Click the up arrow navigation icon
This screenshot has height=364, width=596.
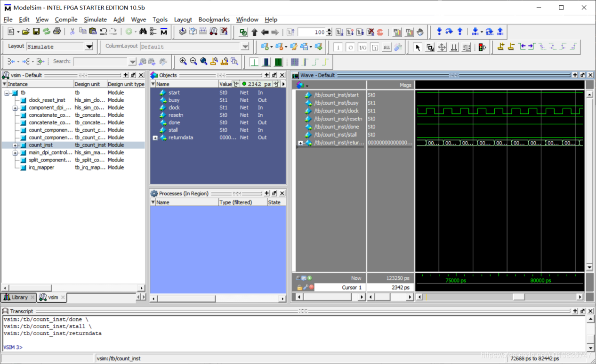click(x=254, y=32)
